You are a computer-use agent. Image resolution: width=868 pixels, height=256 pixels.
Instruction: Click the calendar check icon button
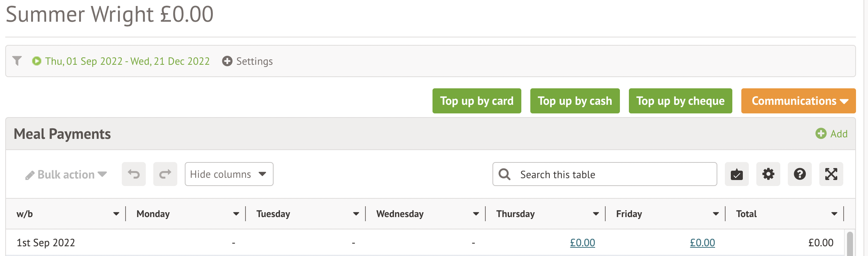736,174
